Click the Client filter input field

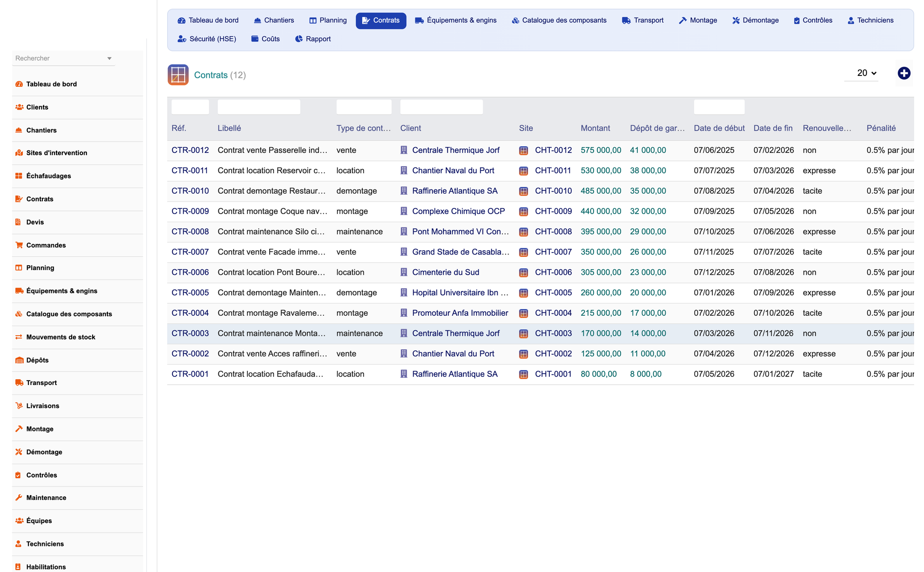click(x=442, y=107)
